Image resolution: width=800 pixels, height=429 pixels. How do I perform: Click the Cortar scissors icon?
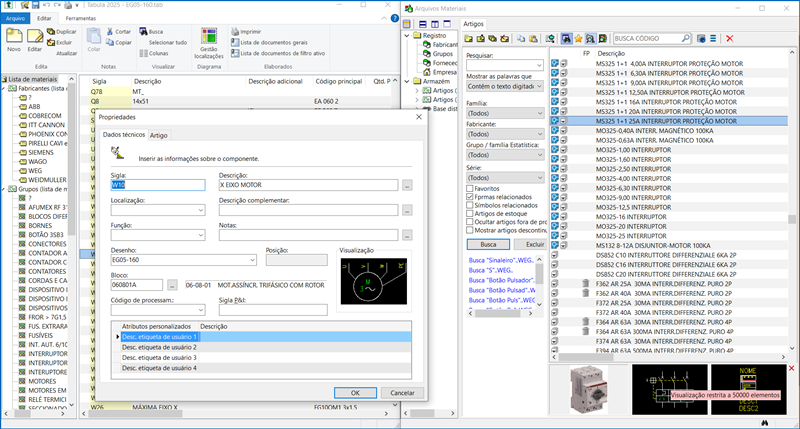110,32
